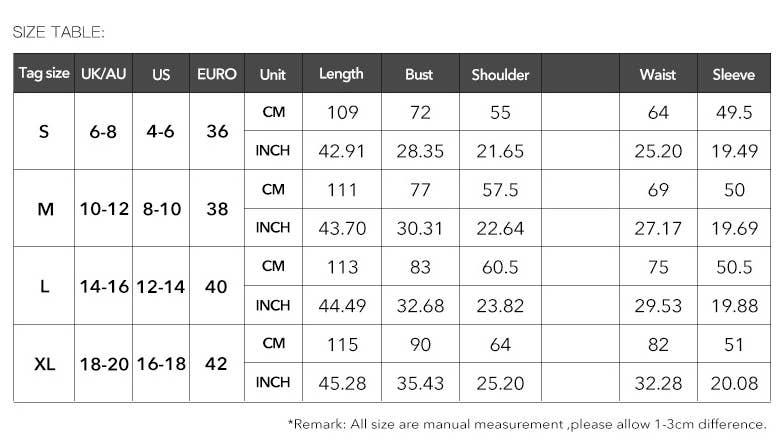Screen dimensions: 784x445
Task: Click the 10-12 UK/AU size cell
Action: tap(104, 209)
